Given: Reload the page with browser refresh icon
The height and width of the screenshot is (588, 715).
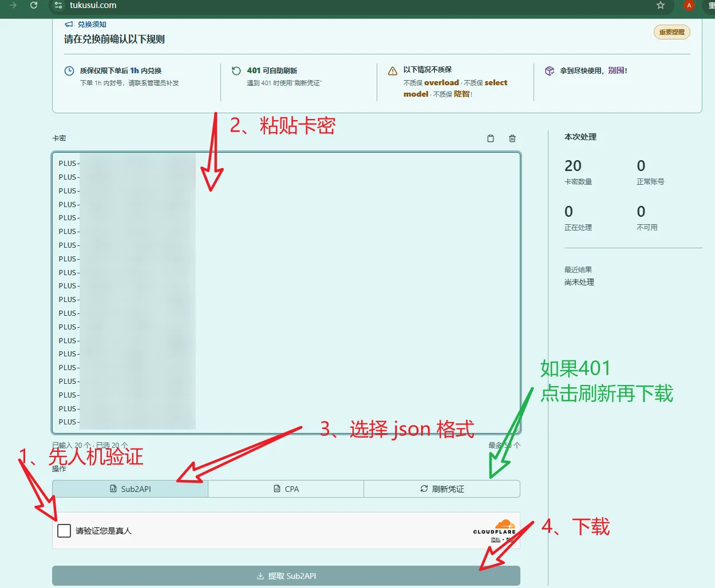Looking at the screenshot, I should 34,5.
